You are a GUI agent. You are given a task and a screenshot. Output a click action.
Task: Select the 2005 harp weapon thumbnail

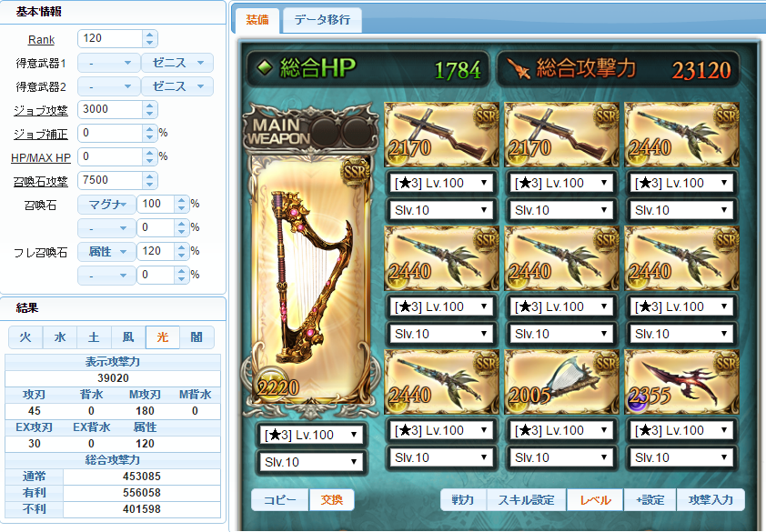pyautogui.click(x=561, y=382)
